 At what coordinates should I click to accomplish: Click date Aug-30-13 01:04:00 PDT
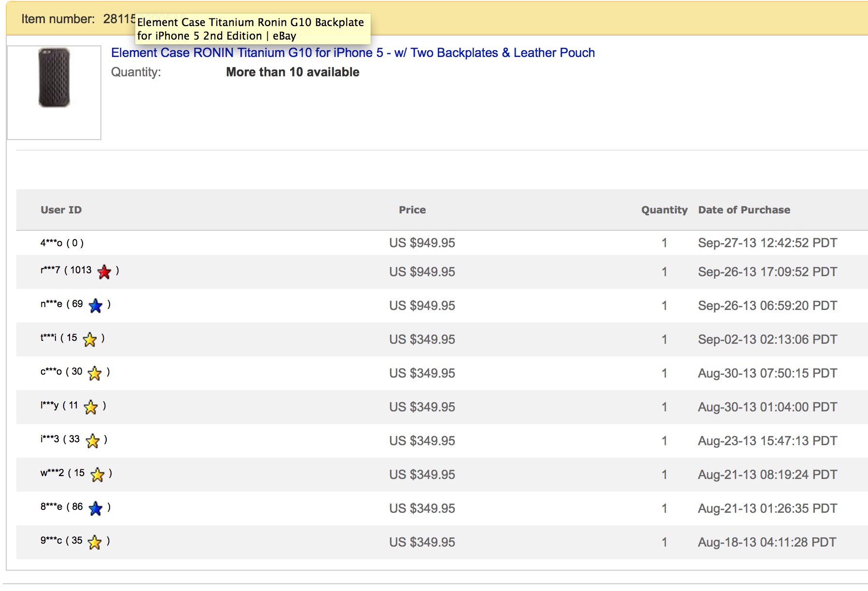768,407
